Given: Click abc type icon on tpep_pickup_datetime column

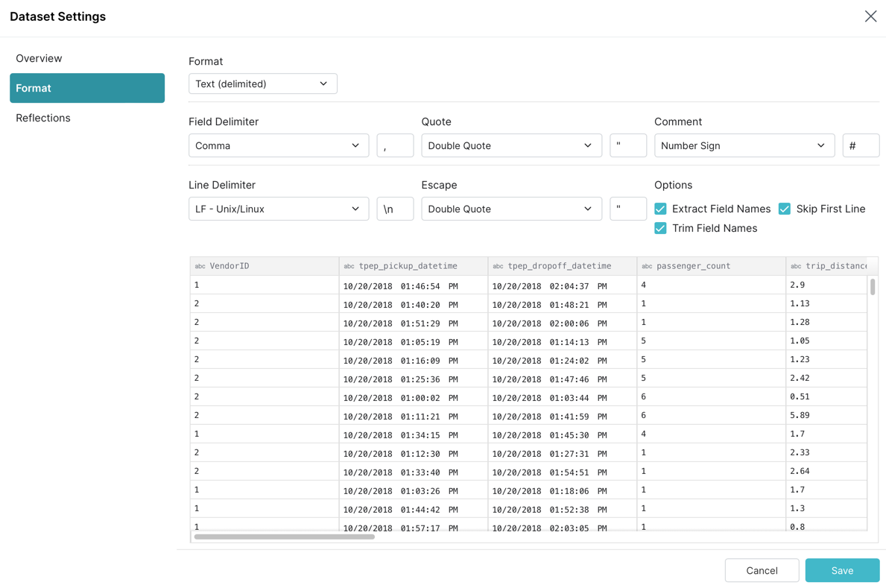Looking at the screenshot, I should [x=349, y=266].
